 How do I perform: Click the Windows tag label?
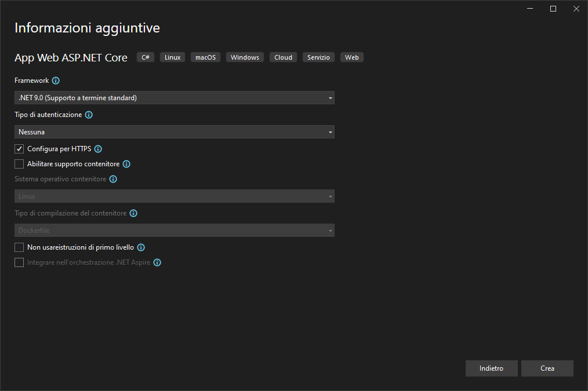tap(245, 57)
